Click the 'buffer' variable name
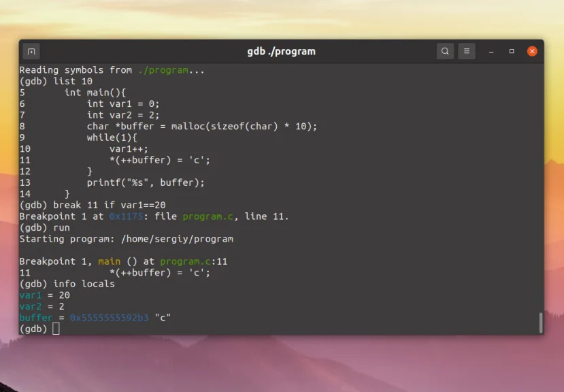The image size is (564, 392). (36, 318)
